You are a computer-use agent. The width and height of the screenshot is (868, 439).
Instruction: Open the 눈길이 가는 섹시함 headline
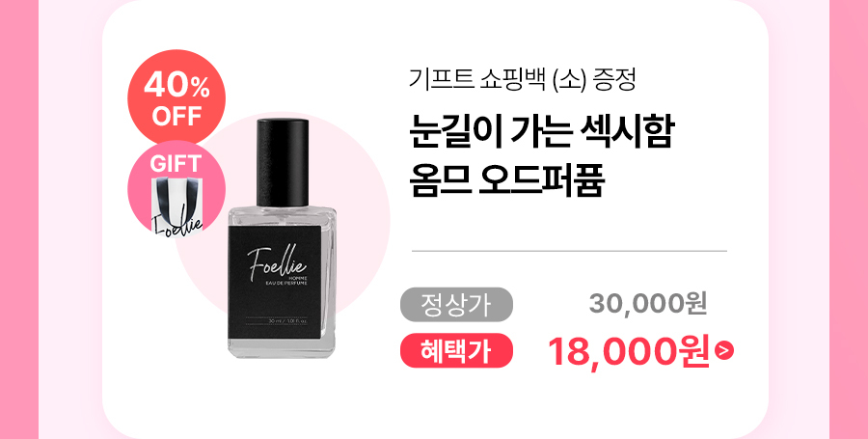click(541, 133)
